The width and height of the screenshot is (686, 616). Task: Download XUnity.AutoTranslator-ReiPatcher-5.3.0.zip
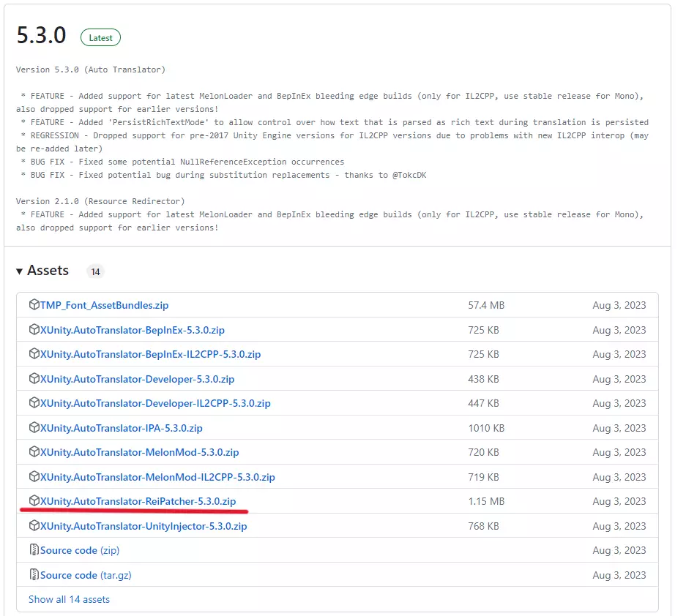click(138, 501)
